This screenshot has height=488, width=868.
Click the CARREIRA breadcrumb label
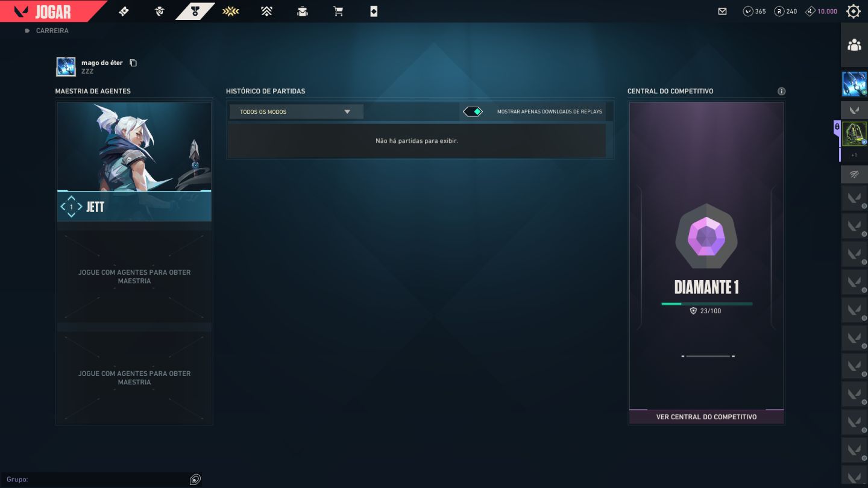pos(52,31)
